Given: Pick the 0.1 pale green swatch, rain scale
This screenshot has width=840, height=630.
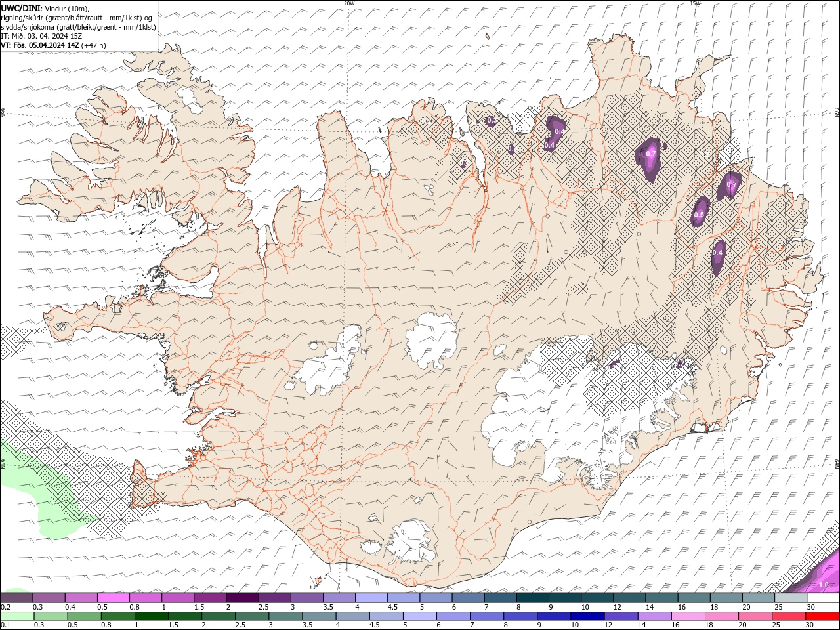Looking at the screenshot, I should 17,616.
